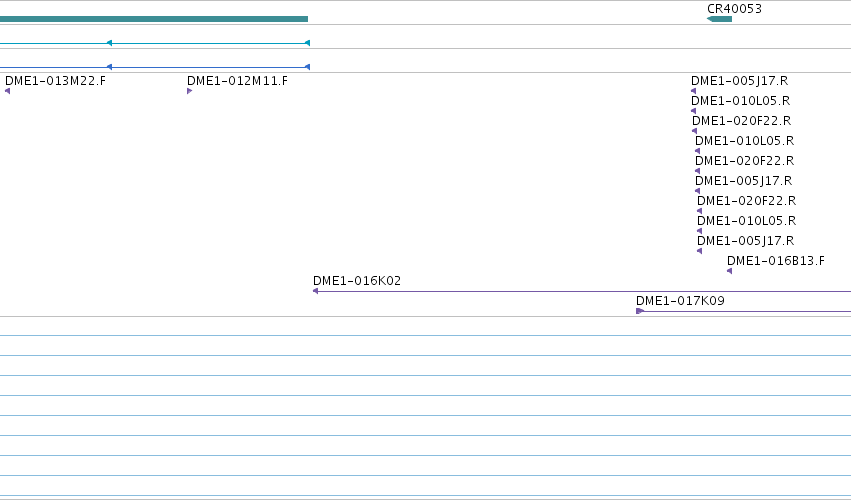The image size is (851, 500).
Task: Click the purple arrow under DME1-012M11.F
Action: (x=189, y=91)
